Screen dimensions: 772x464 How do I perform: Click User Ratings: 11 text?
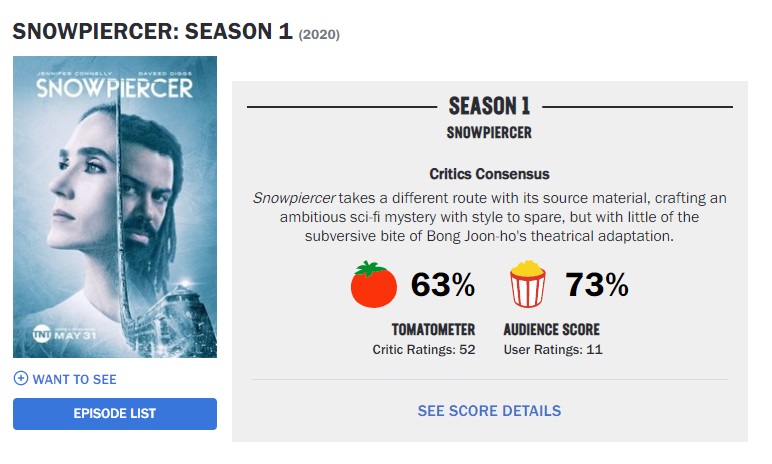point(553,350)
